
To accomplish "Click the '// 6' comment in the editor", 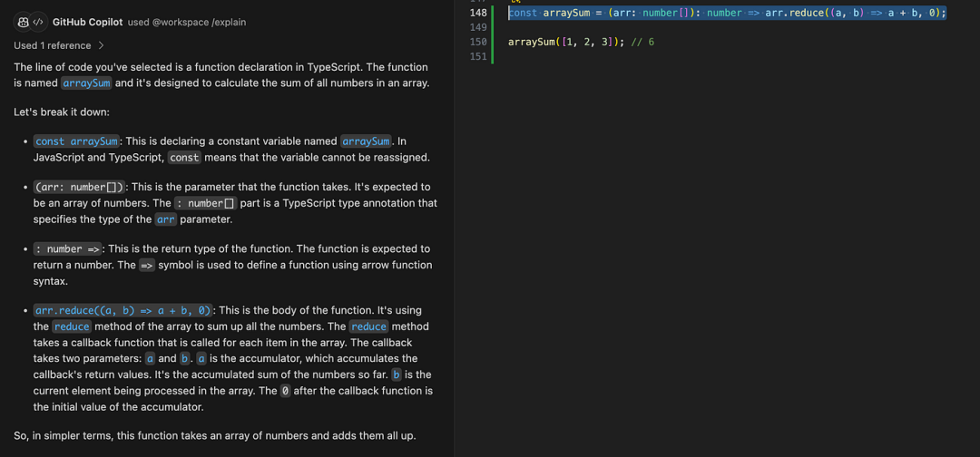I will pyautogui.click(x=642, y=42).
